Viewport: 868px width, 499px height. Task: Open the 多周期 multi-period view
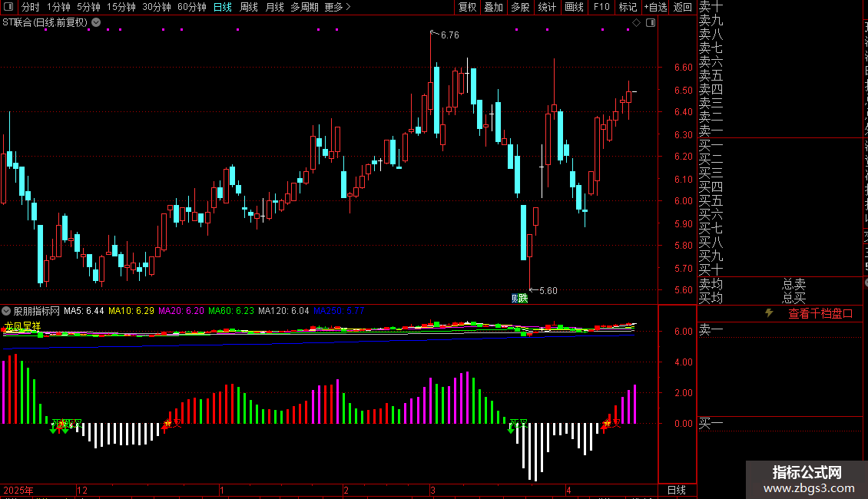304,7
